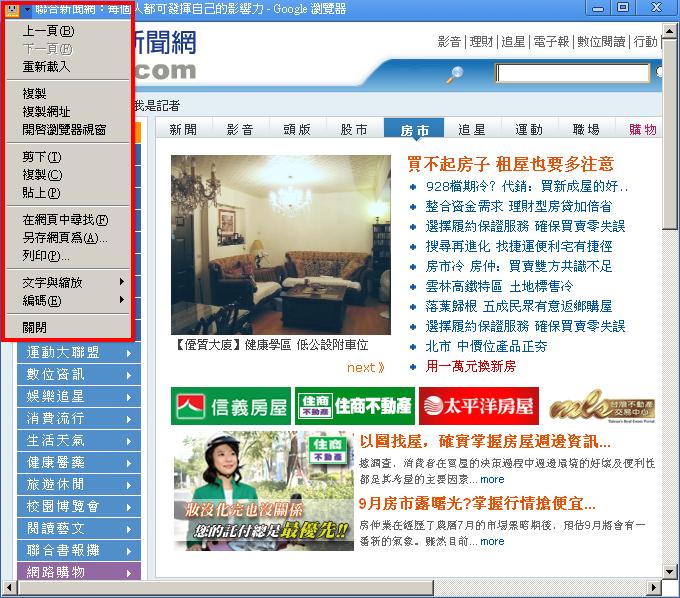Screen dimensions: 680x598
Task: Expand the 文字與縮放 submenu
Action: click(x=68, y=283)
